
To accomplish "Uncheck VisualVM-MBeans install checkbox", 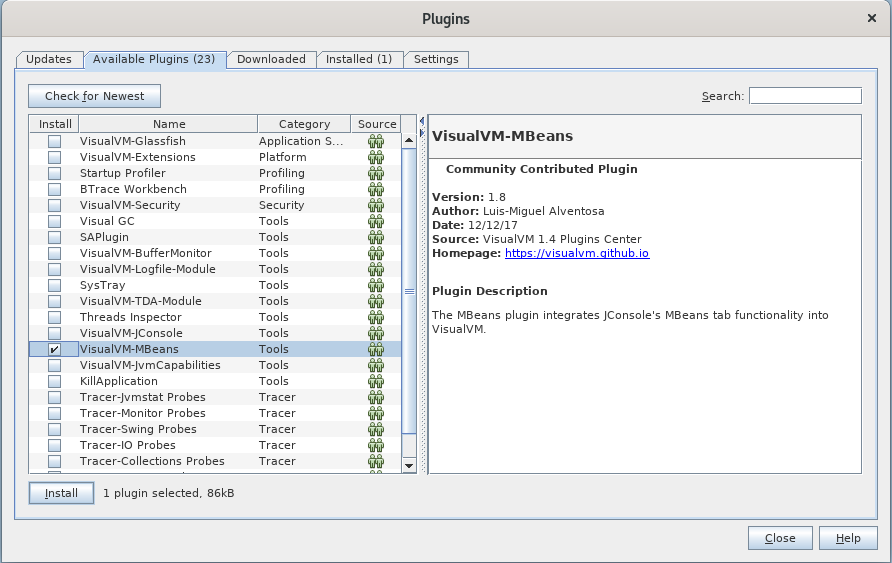I will tap(54, 349).
